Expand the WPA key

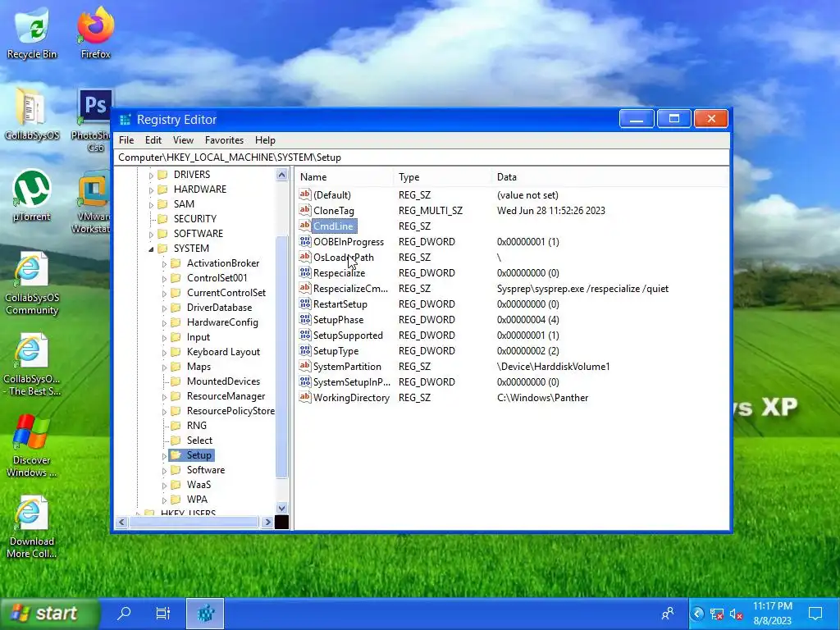[164, 500]
